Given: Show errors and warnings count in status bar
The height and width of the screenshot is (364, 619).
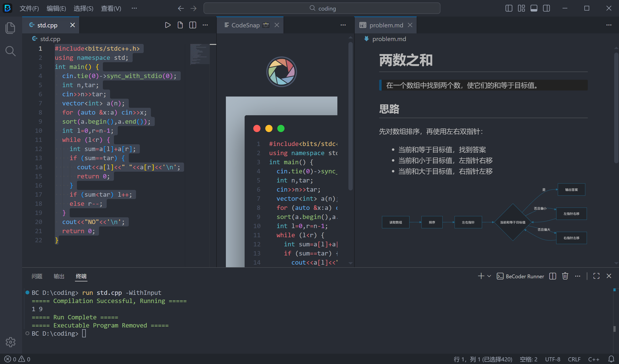Looking at the screenshot, I should pyautogui.click(x=17, y=359).
